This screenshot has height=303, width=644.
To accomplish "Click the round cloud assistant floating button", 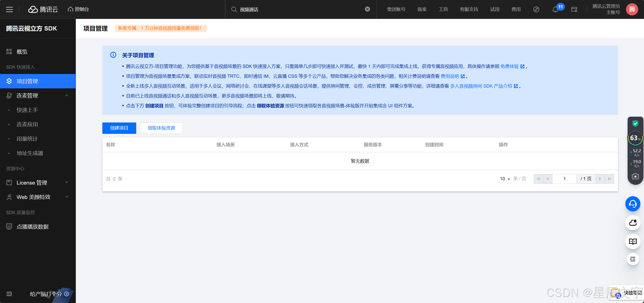I will point(633,223).
